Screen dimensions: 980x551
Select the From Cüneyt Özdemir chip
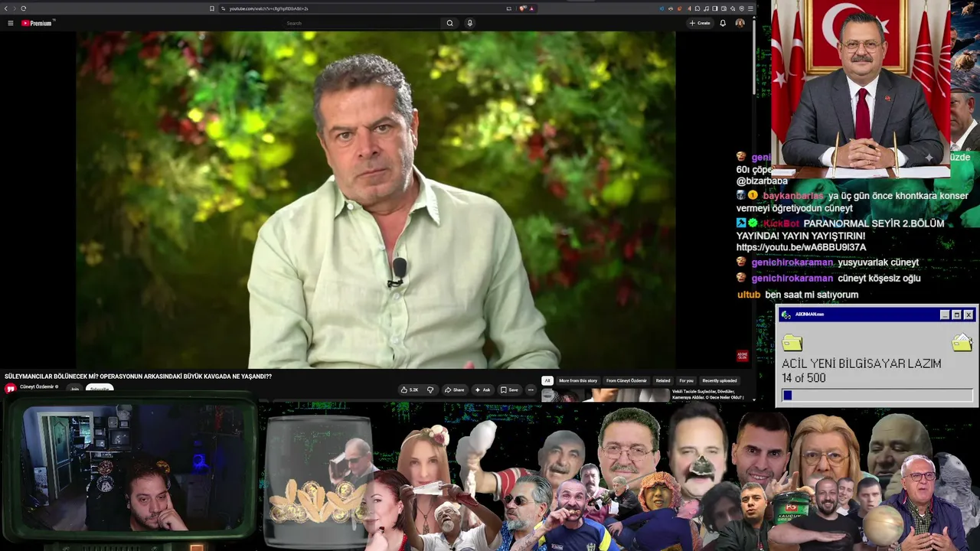[x=626, y=380]
